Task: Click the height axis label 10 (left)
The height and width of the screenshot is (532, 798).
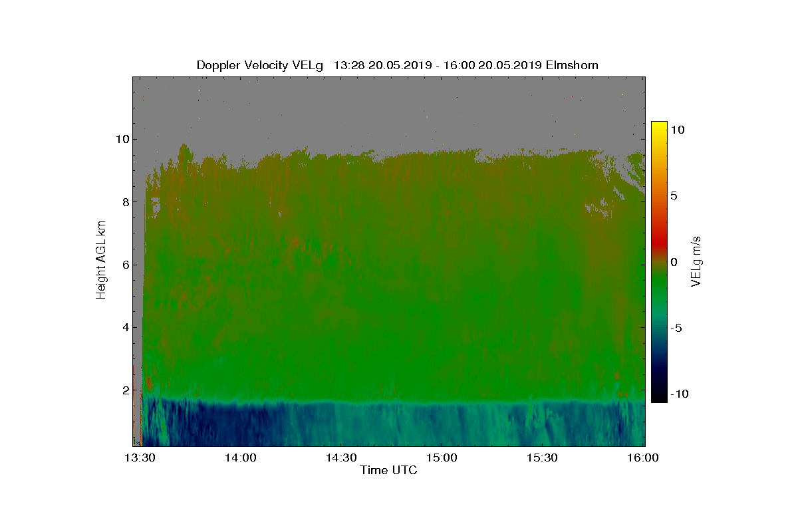Action: point(122,139)
